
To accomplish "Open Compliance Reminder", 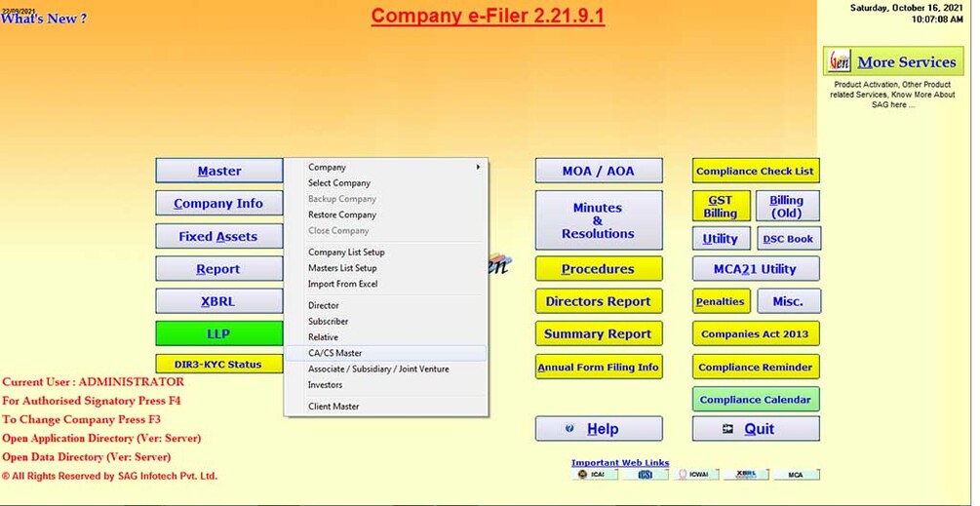I will [x=756, y=367].
